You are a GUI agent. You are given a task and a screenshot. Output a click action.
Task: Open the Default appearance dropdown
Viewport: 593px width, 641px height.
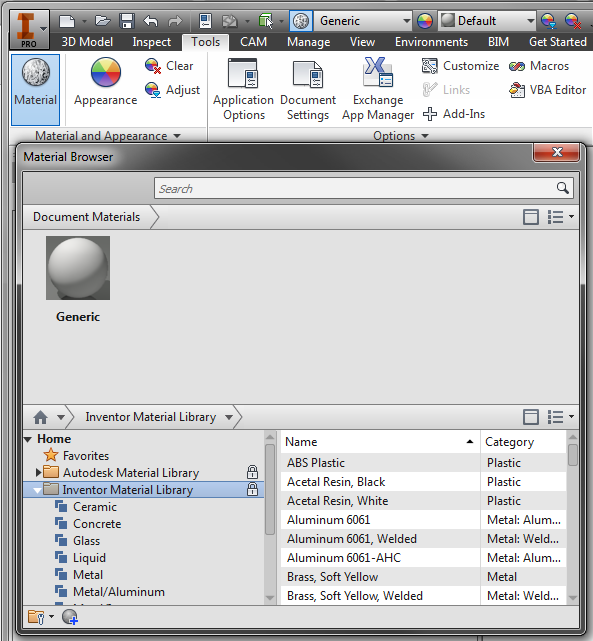tap(530, 21)
